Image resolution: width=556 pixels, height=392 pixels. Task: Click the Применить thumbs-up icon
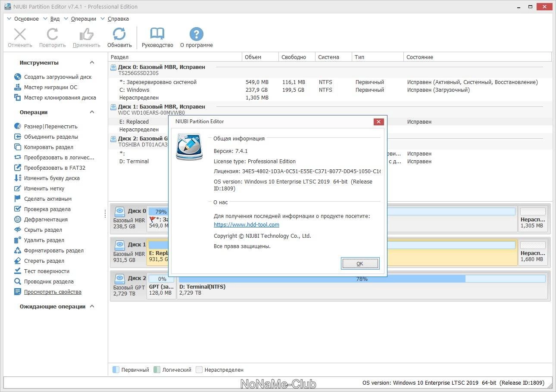(x=86, y=34)
